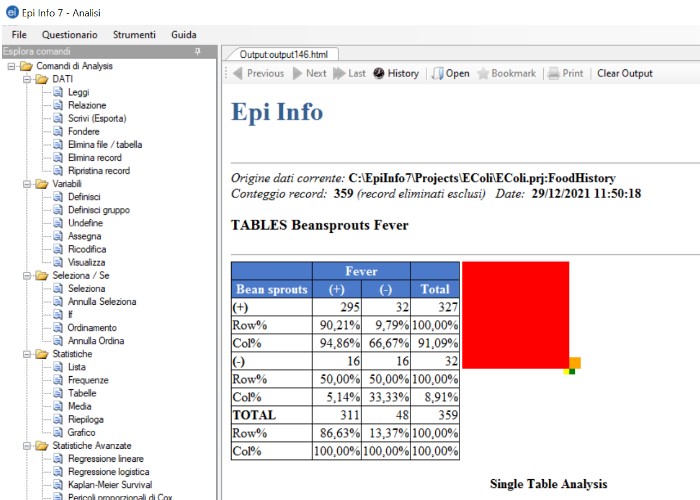Click the Assegna command icon
Viewport: 700px width, 500px height.
[58, 236]
